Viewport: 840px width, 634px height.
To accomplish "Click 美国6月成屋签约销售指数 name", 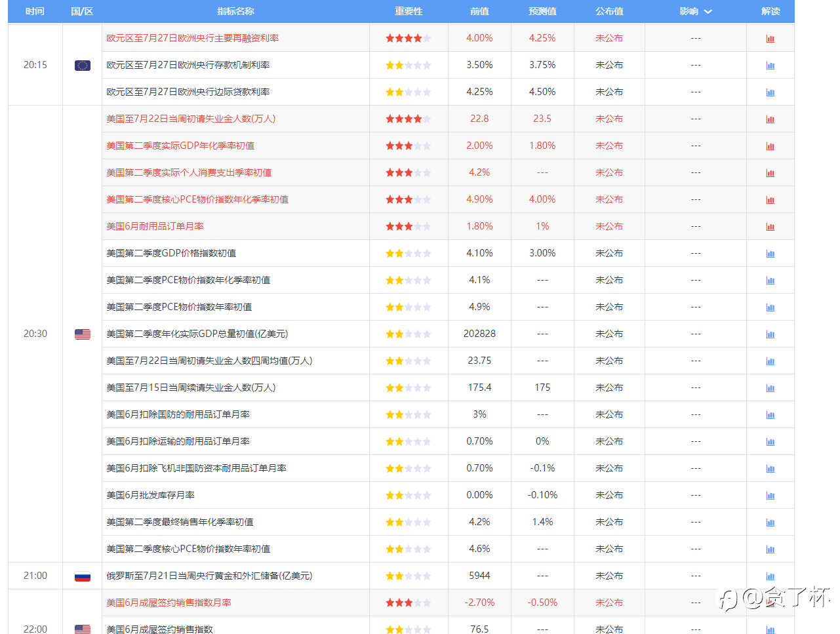I will click(159, 629).
